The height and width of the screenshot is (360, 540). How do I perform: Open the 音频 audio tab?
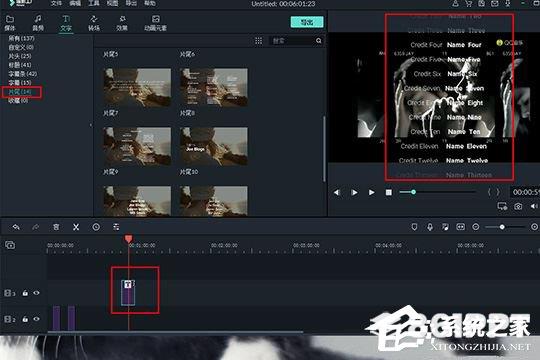pyautogui.click(x=38, y=23)
